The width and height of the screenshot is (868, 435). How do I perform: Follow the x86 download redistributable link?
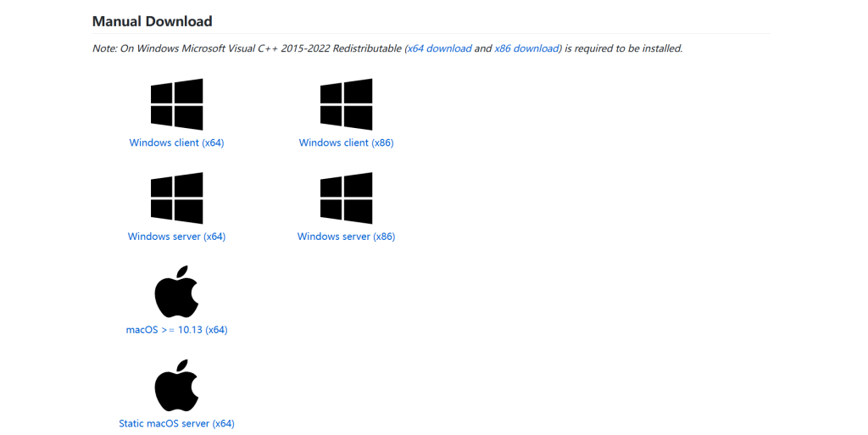pos(526,48)
